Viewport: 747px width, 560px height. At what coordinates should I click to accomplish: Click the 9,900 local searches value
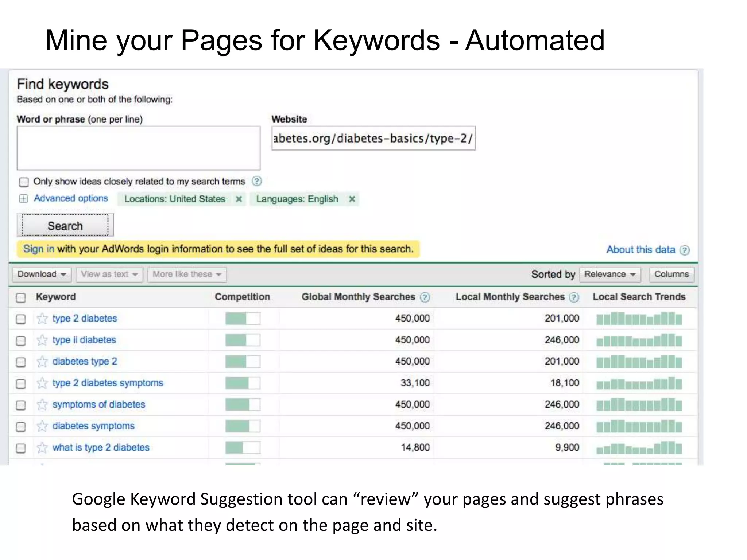pos(567,447)
